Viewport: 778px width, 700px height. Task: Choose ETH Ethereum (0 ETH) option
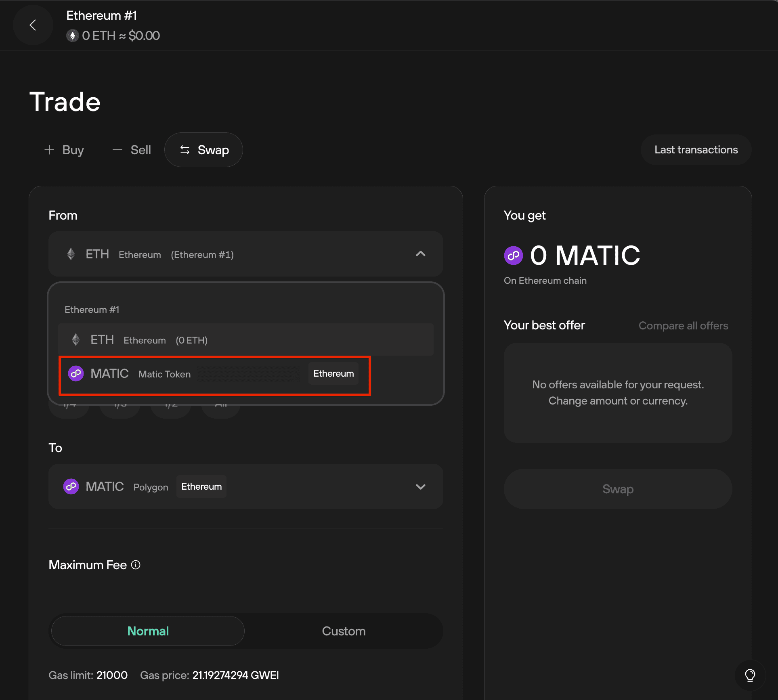(245, 340)
